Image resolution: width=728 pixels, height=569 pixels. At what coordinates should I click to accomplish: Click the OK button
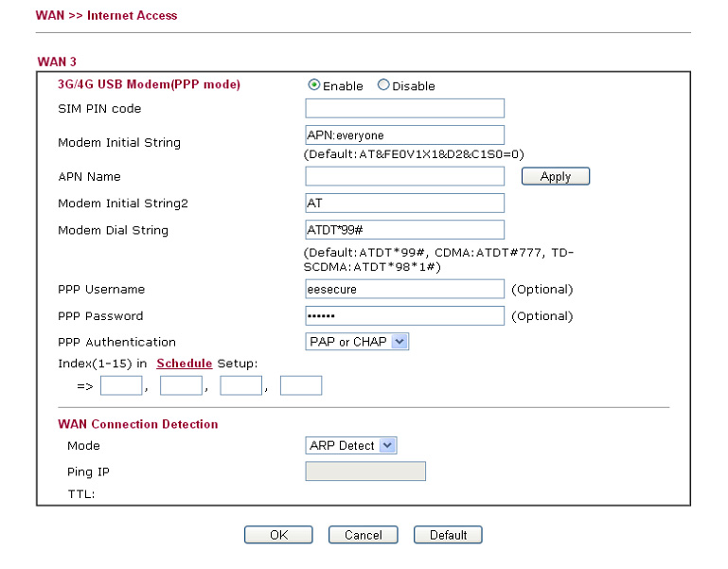pos(278,535)
